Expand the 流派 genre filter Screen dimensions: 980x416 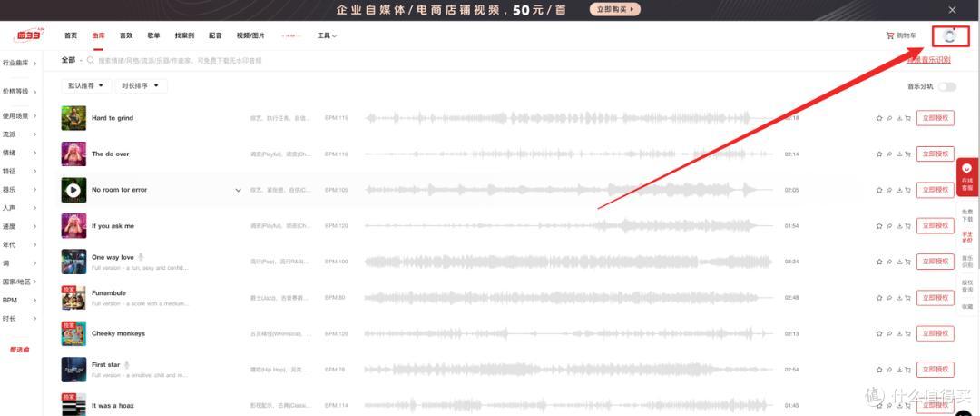point(19,134)
